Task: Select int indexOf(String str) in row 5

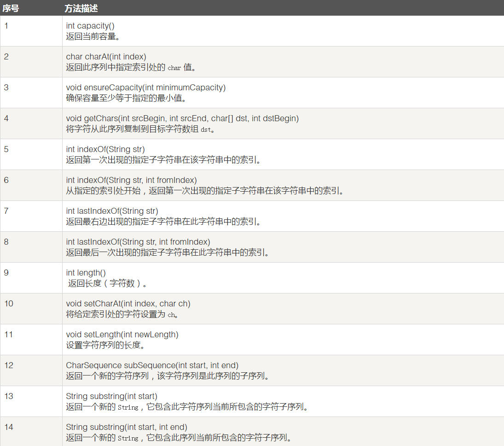Action: [105, 149]
